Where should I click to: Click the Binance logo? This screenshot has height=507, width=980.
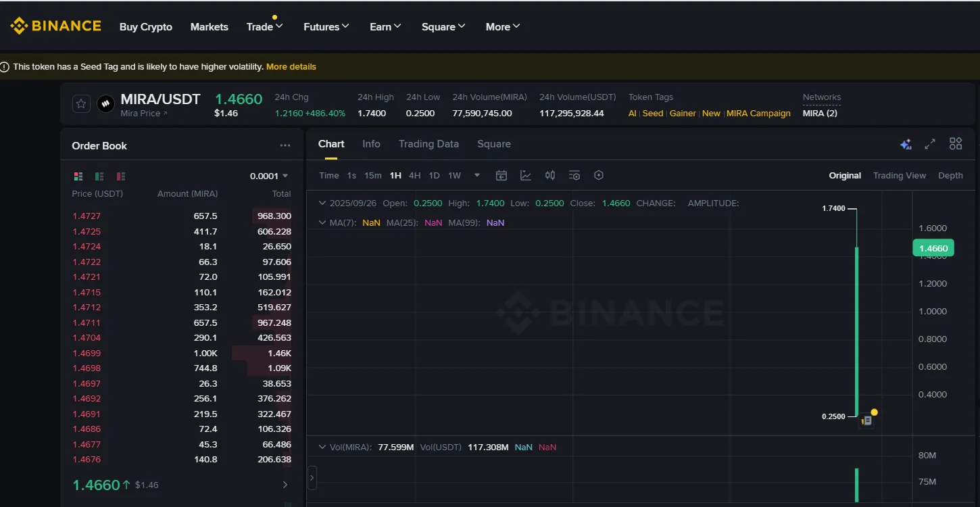(x=55, y=26)
